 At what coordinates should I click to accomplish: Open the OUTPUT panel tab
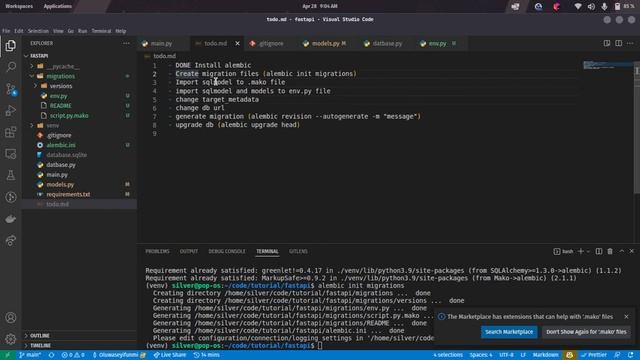point(189,251)
